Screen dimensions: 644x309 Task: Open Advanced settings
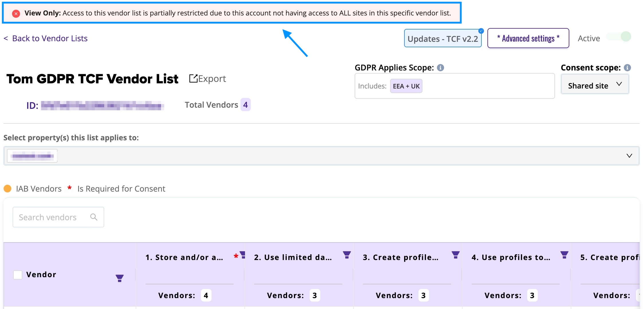pyautogui.click(x=528, y=38)
